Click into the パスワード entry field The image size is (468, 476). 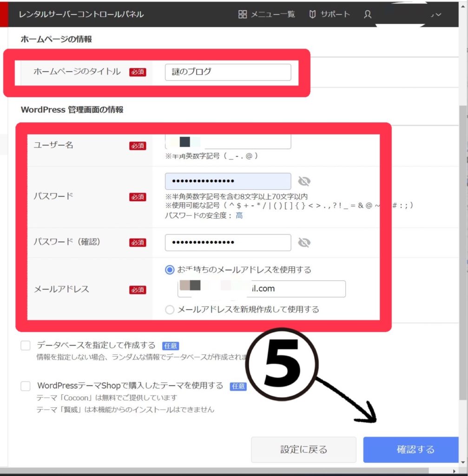[x=228, y=181]
